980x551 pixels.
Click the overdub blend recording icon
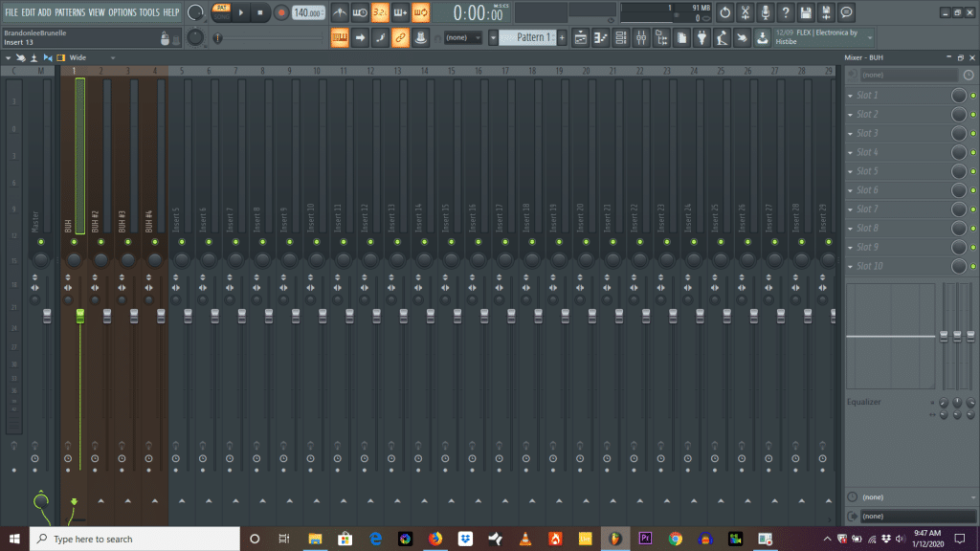click(x=400, y=12)
